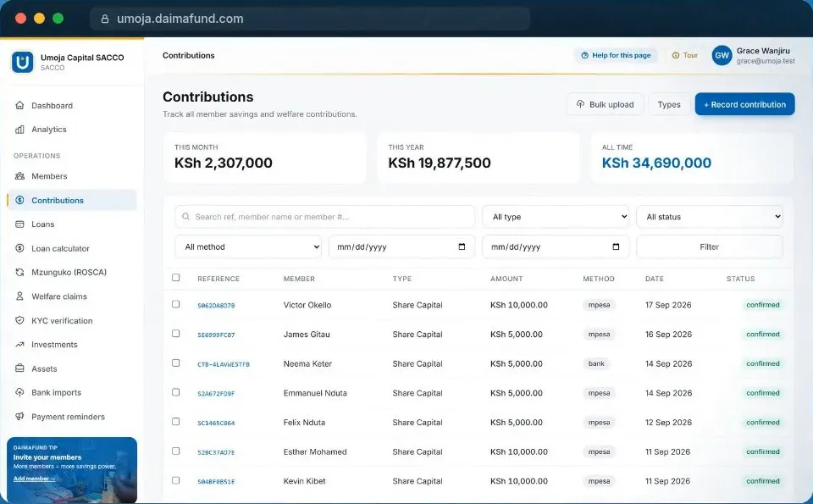Click the AMOUNT column header
Image resolution: width=813 pixels, height=504 pixels.
coord(506,279)
